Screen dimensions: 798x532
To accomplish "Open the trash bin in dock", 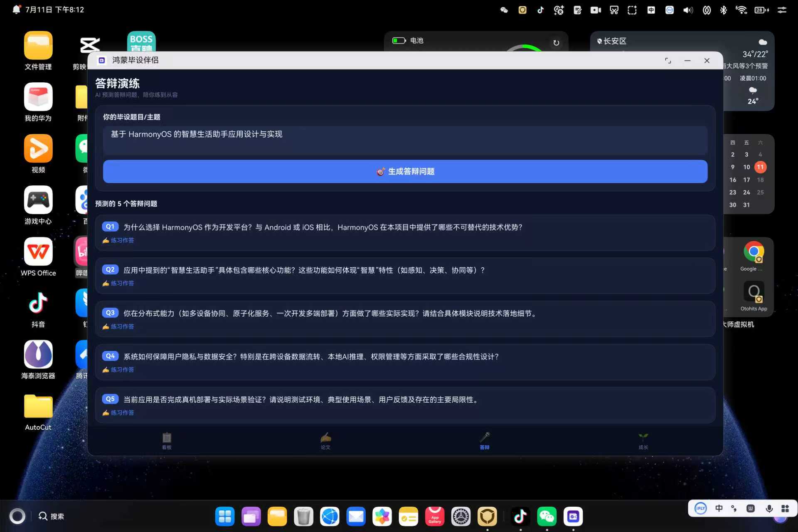I will (x=303, y=517).
